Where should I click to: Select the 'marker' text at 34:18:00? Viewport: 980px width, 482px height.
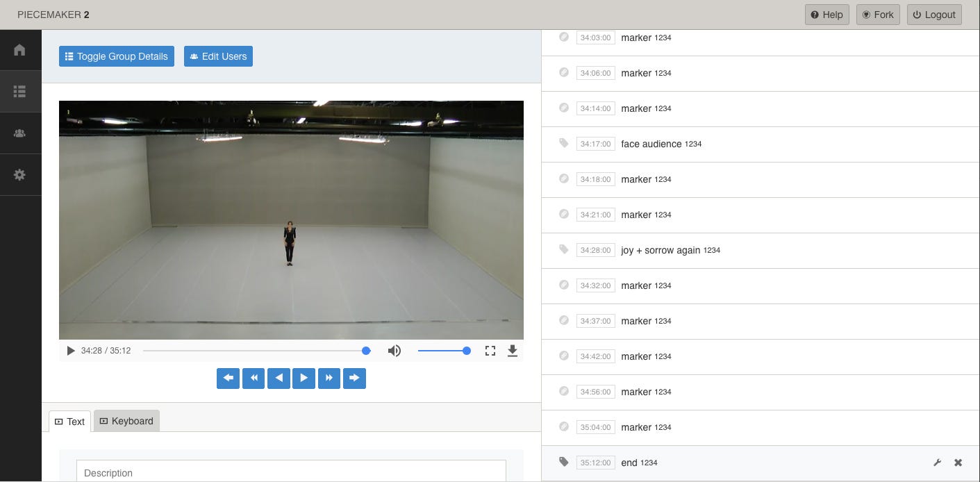coord(636,179)
